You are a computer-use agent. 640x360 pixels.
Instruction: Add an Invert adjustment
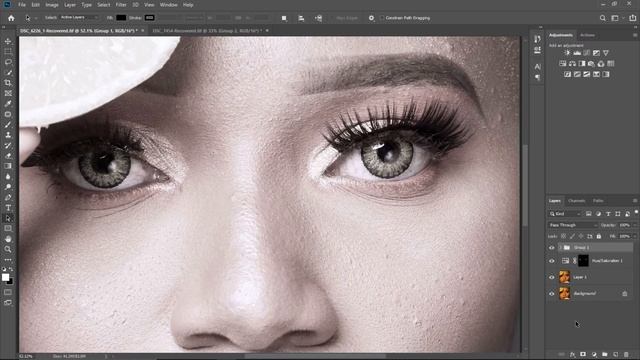pyautogui.click(x=567, y=74)
